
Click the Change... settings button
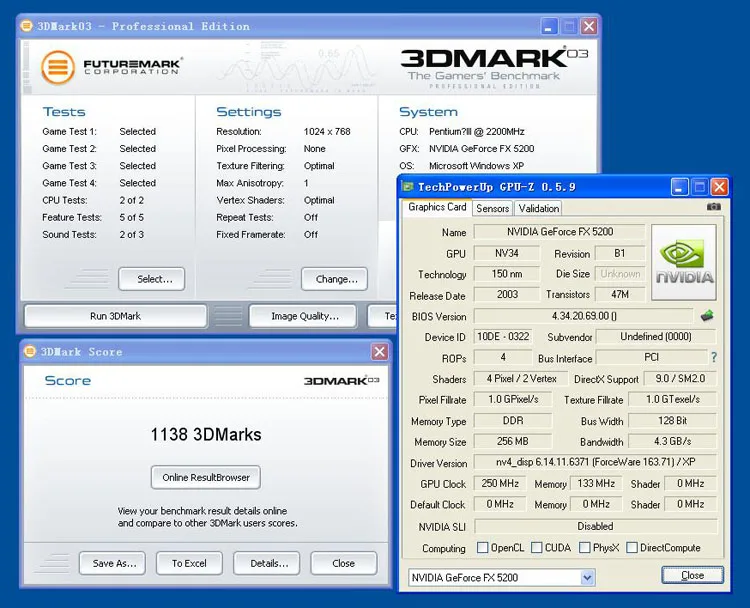click(334, 279)
